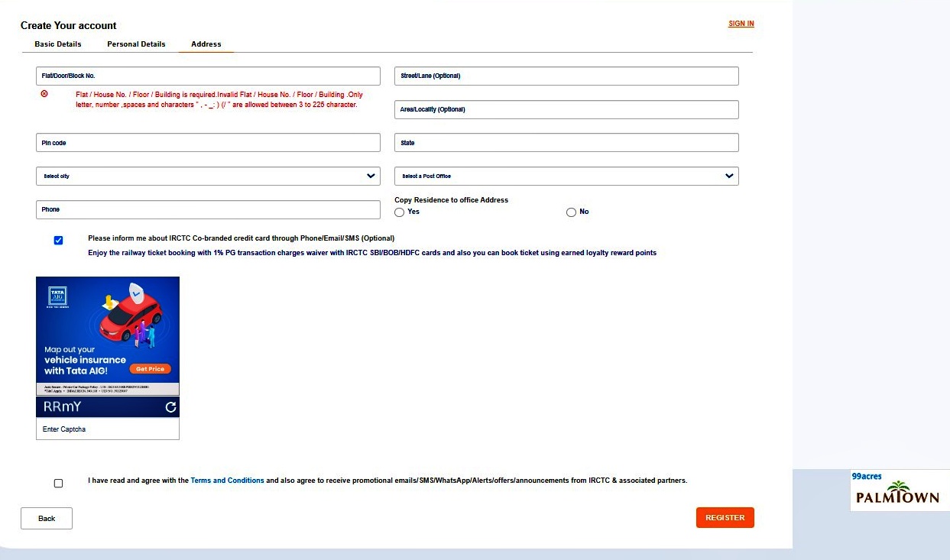The height and width of the screenshot is (560, 950).
Task: Open the Sign In link
Action: coord(741,24)
